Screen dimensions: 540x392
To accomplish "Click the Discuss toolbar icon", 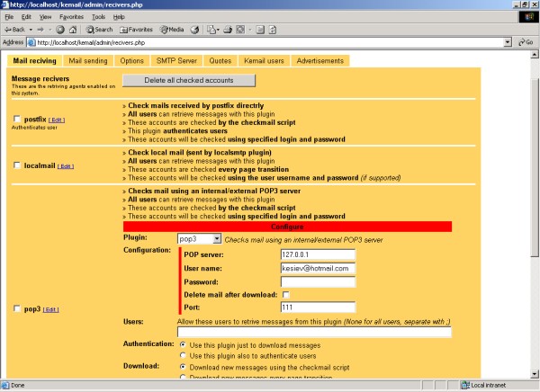I will coord(260,30).
